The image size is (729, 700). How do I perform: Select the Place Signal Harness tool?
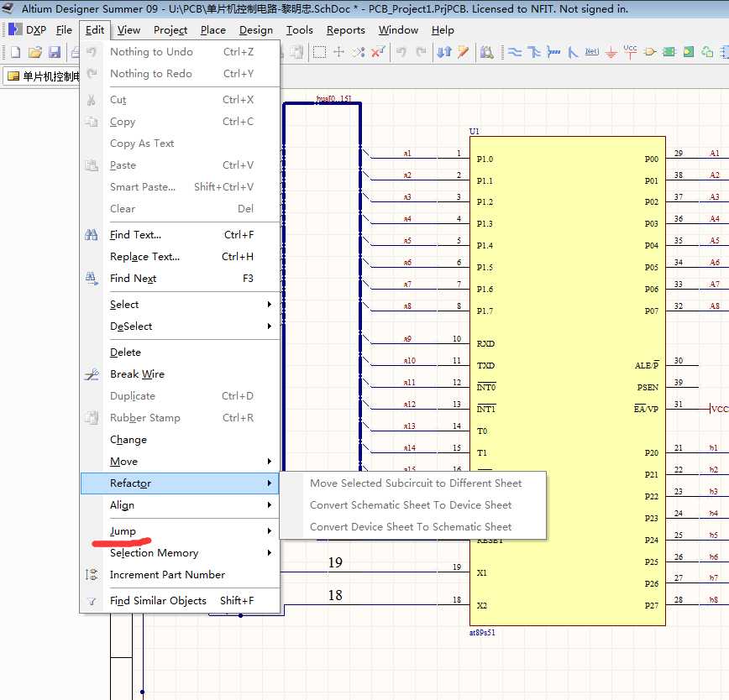click(x=553, y=52)
